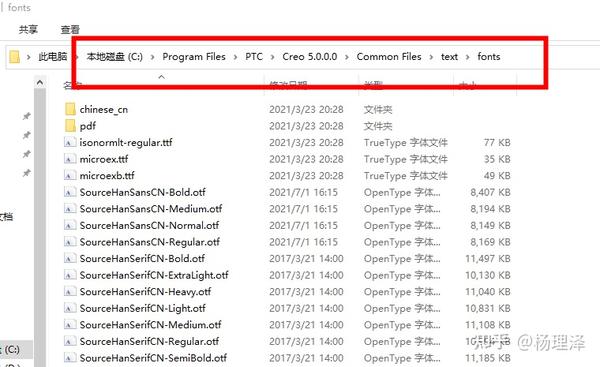The height and width of the screenshot is (367, 600).
Task: Expand breadcrumb chevron after PTC
Action: click(x=272, y=57)
